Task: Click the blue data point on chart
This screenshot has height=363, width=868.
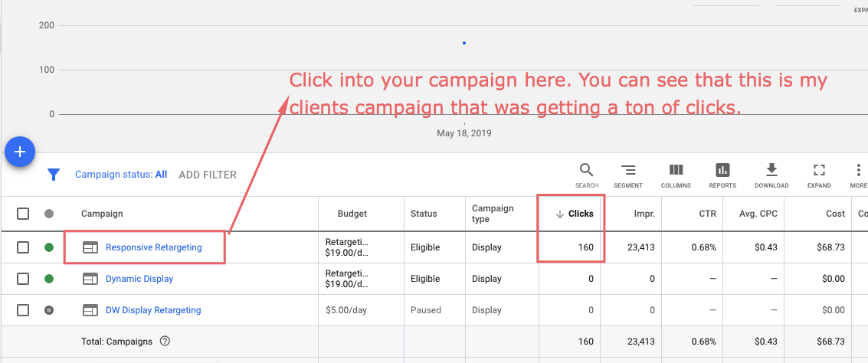Action: (x=464, y=43)
